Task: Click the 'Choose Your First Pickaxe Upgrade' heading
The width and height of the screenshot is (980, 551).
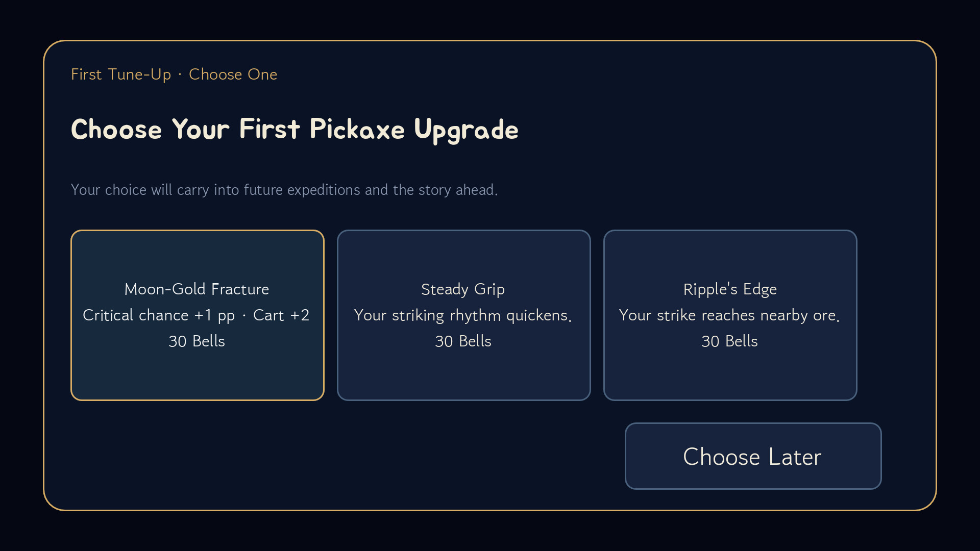Action: click(x=295, y=130)
